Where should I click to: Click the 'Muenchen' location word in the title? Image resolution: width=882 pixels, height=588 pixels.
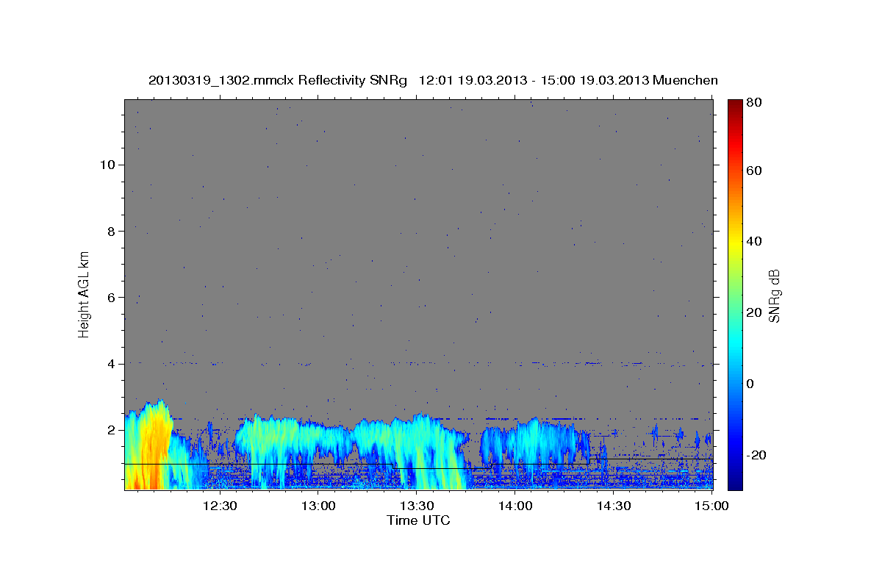686,80
